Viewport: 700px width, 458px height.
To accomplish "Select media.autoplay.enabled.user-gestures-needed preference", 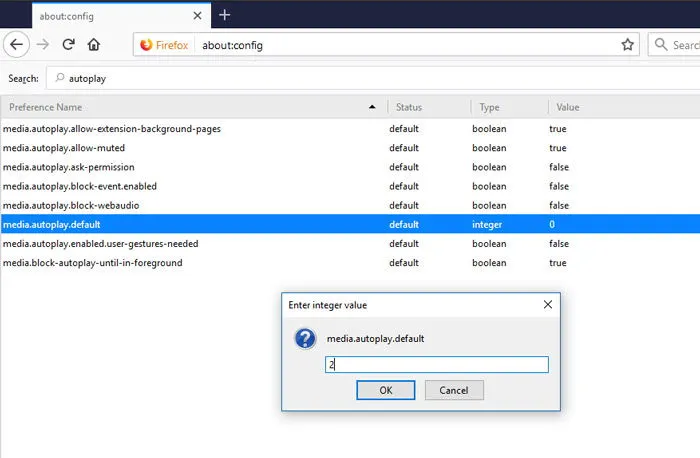I will [x=100, y=244].
